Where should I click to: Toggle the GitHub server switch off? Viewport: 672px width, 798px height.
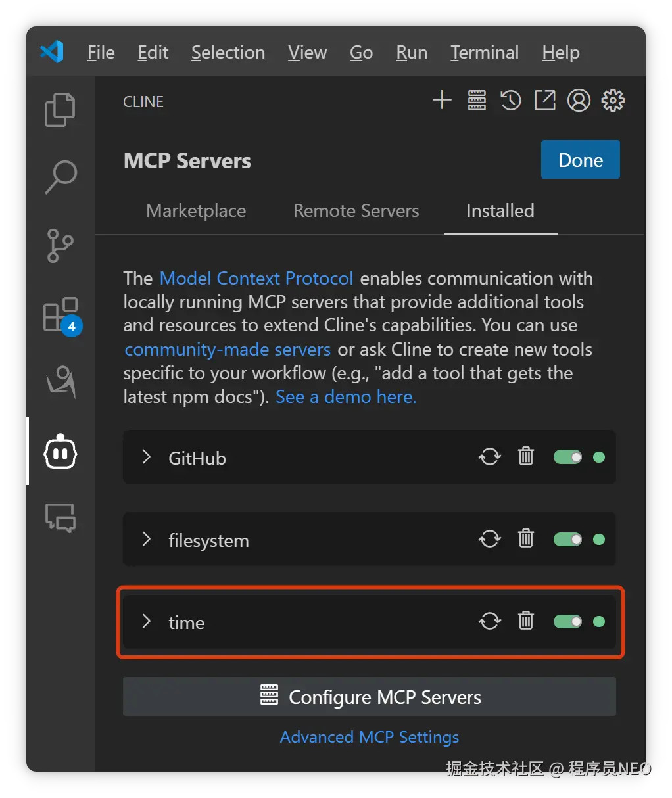[x=568, y=457]
